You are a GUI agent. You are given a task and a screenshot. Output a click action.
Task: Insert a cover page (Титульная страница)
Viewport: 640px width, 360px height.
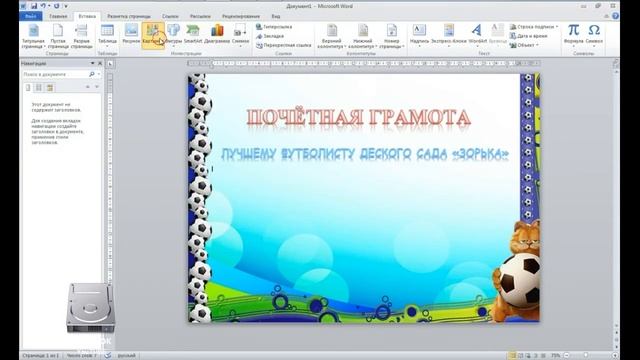click(33, 36)
